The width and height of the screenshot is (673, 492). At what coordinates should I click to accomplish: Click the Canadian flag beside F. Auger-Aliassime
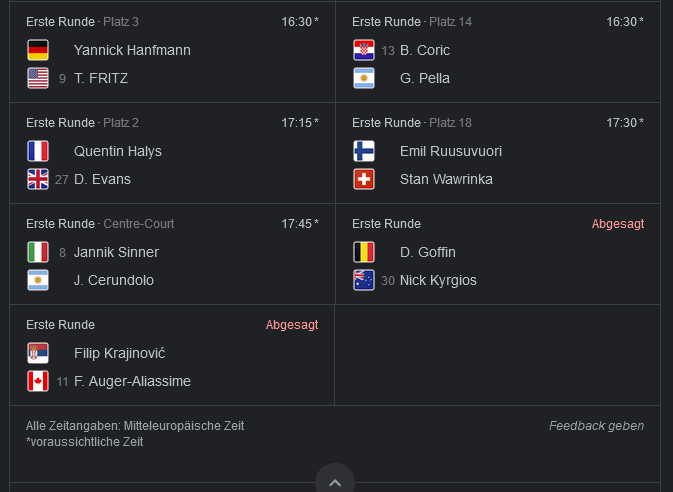(38, 381)
